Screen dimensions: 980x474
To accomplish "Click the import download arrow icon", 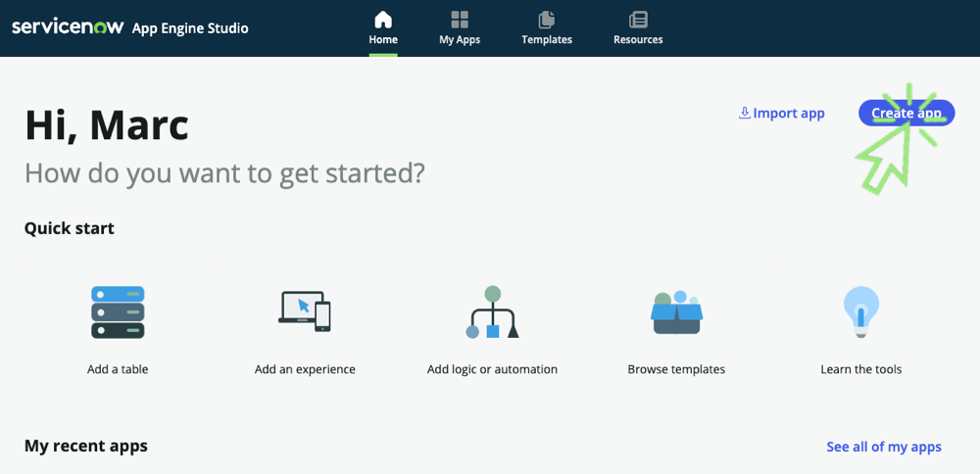I will pyautogui.click(x=744, y=113).
